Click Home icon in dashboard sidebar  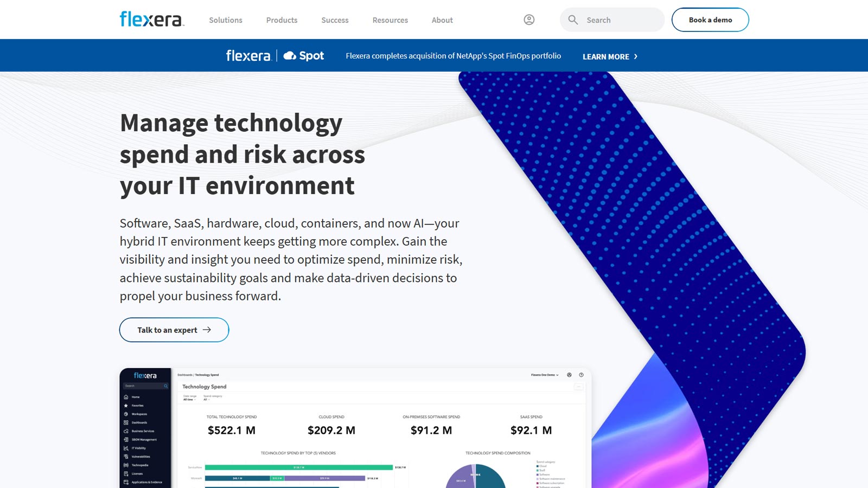126,397
